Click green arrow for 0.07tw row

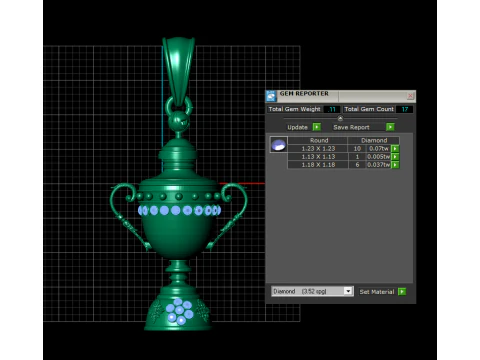point(395,149)
